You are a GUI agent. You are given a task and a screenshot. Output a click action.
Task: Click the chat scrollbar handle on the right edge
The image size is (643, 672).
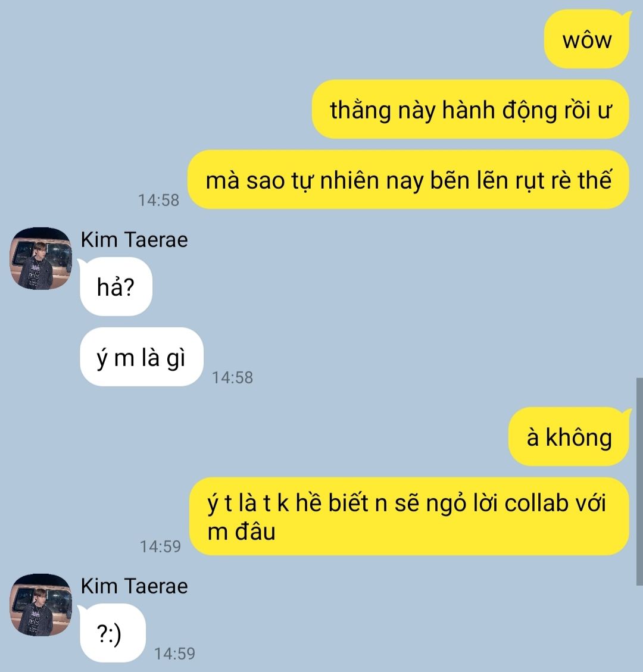(639, 482)
